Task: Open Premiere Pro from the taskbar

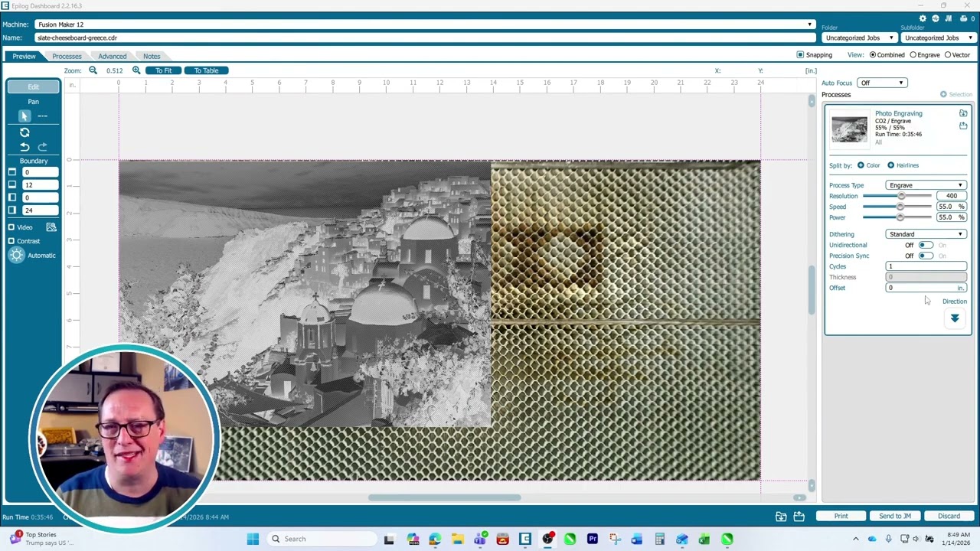Action: tap(592, 539)
